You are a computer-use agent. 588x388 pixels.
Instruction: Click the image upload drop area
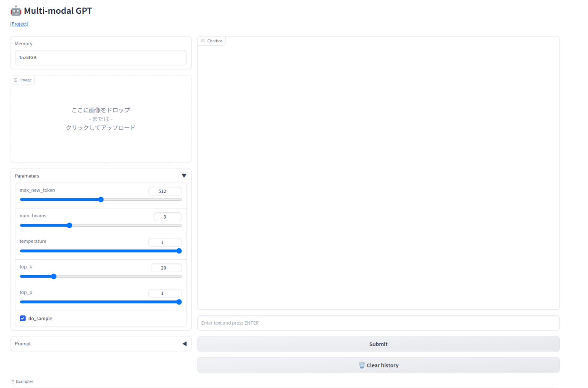pos(101,119)
